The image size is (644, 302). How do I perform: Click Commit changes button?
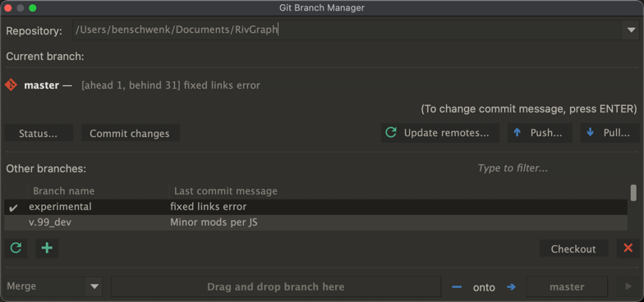(x=130, y=133)
